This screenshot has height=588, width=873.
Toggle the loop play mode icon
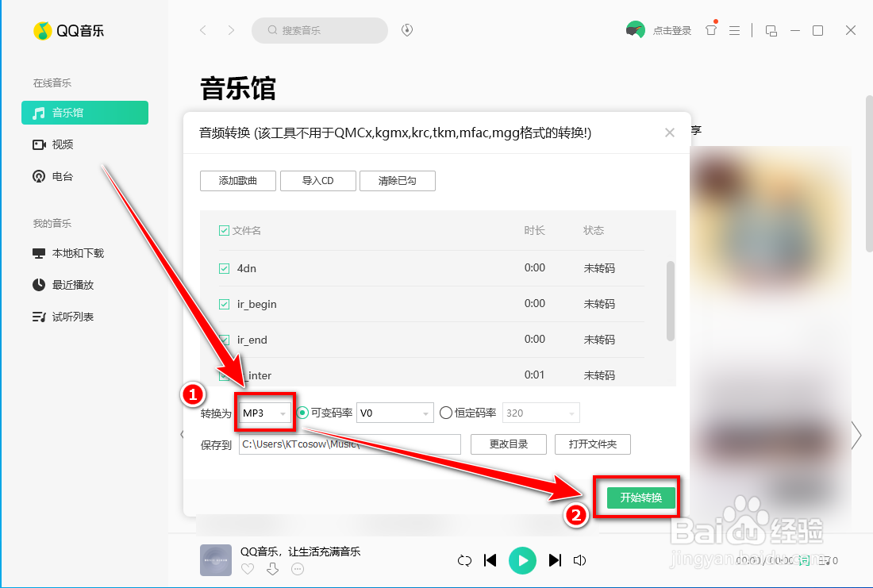click(464, 561)
